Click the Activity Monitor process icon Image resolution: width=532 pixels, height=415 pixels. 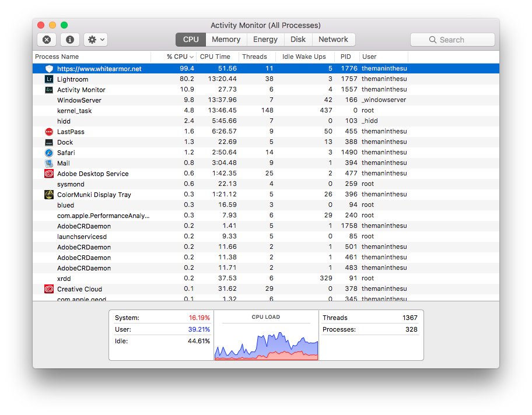(x=49, y=90)
